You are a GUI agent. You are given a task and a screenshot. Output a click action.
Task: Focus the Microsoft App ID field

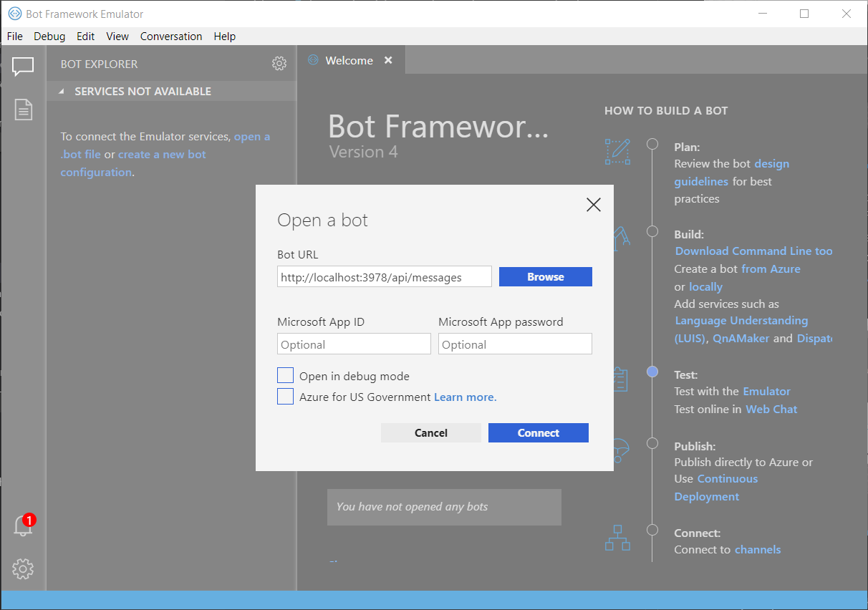[x=354, y=344]
